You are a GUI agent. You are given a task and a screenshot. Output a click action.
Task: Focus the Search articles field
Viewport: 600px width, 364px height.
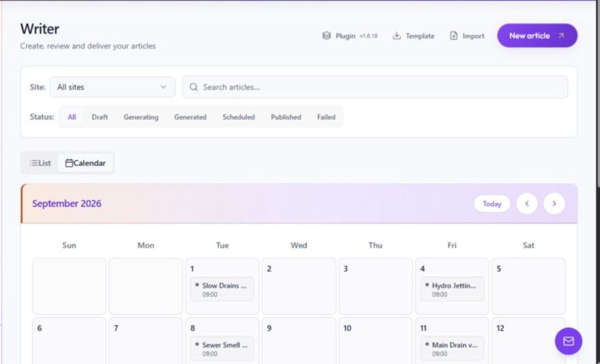(x=375, y=87)
